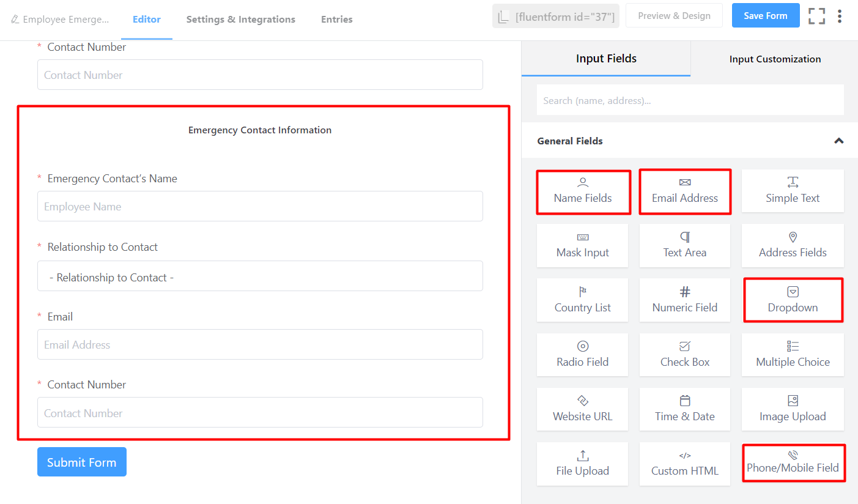Insert a Dropdown field from the panel

792,300
